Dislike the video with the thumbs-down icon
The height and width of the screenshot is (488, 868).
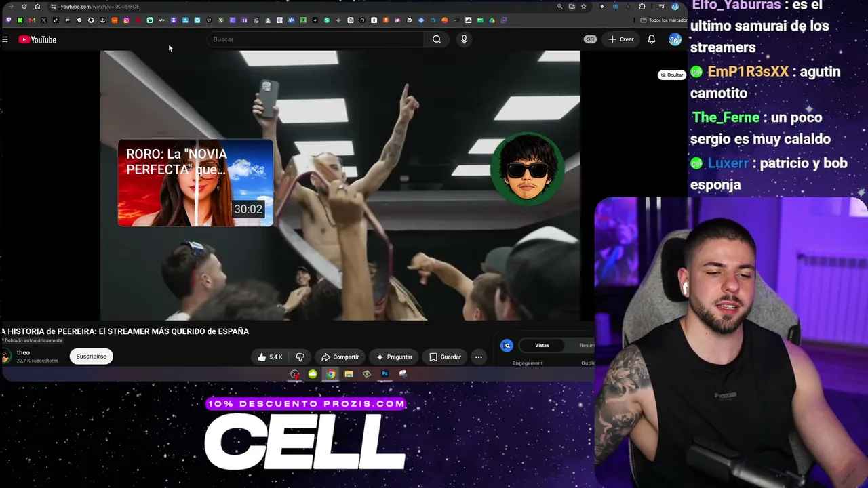(300, 357)
